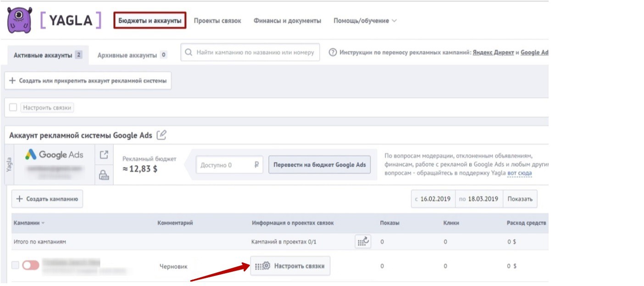Image resolution: width=644 pixels, height=286 pixels.
Task: Click the end date field 18.03.2019
Action: [x=478, y=199]
